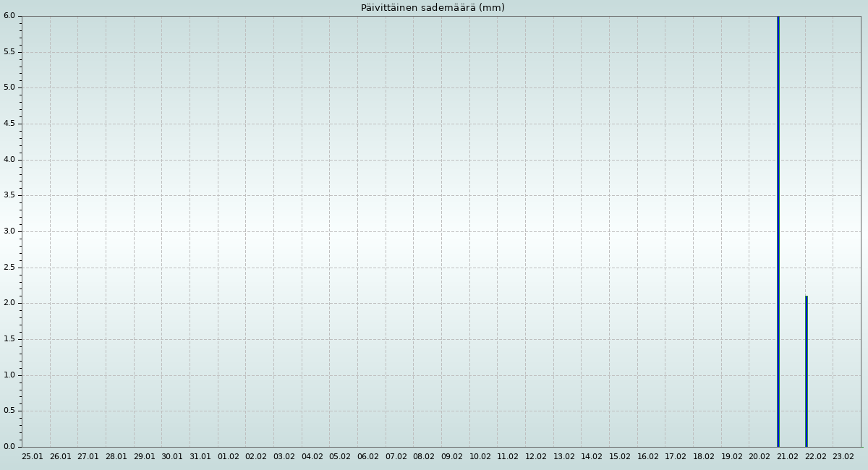Click the 08.02 date label

424,456
